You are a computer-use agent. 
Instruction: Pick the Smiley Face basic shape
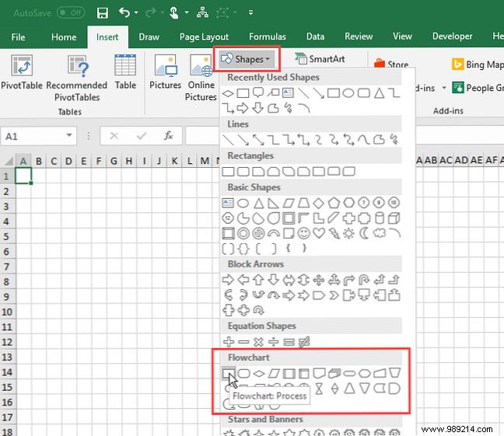303,233
